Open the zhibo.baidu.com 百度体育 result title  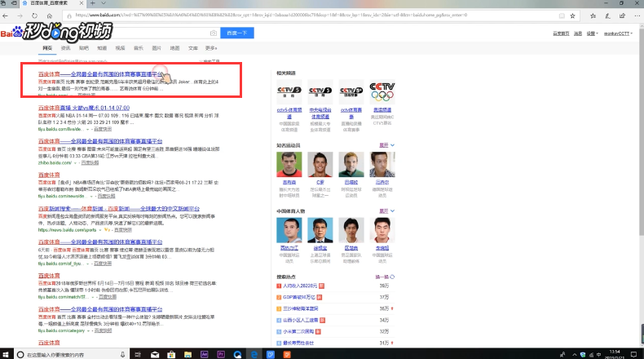100,141
